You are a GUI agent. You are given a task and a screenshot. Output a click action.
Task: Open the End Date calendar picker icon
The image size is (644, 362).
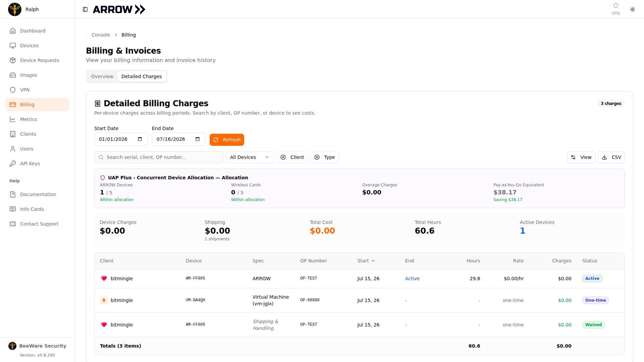click(x=198, y=139)
